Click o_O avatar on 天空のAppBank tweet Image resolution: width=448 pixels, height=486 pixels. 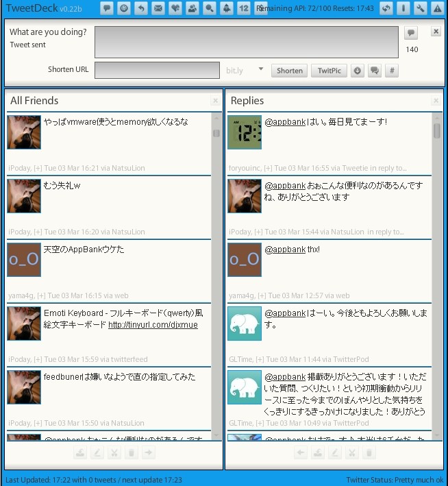(x=24, y=260)
